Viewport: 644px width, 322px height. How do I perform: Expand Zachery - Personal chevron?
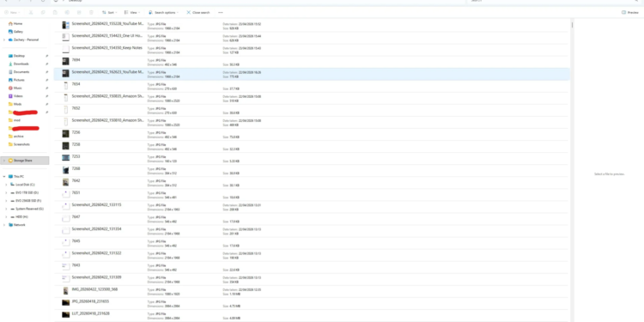click(x=4, y=39)
